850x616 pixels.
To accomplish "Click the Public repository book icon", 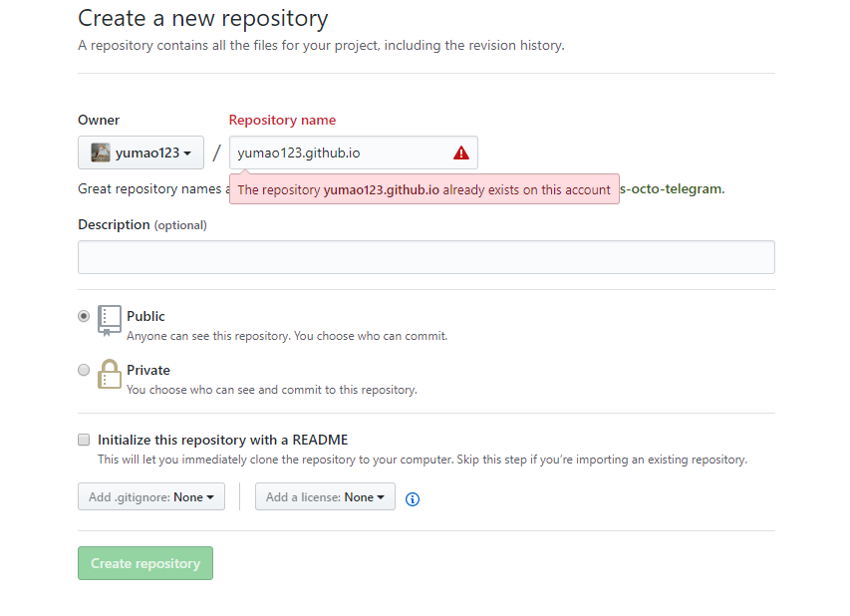I will pos(110,320).
